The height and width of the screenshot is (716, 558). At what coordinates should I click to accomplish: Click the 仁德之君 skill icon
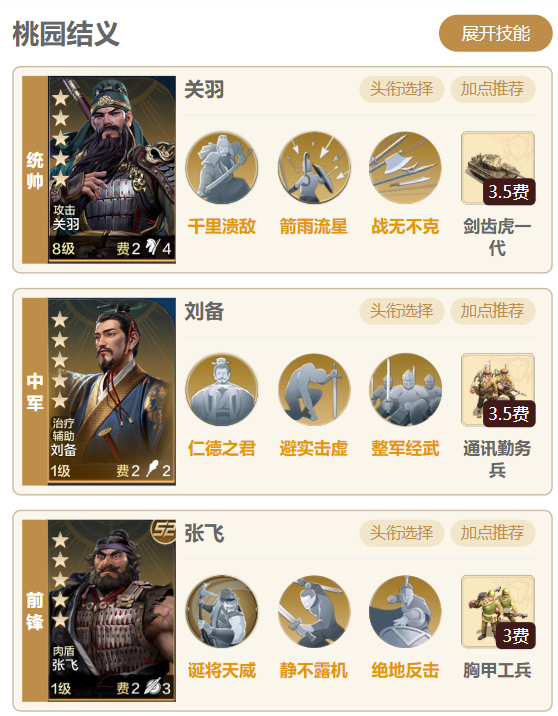(x=221, y=390)
